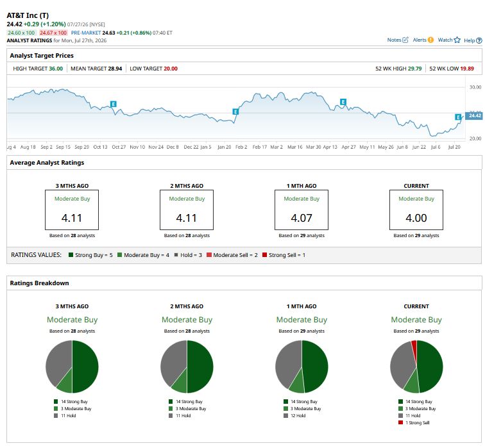Click the CURRENT 4.00 rating box
485x448 pixels.
416,210
